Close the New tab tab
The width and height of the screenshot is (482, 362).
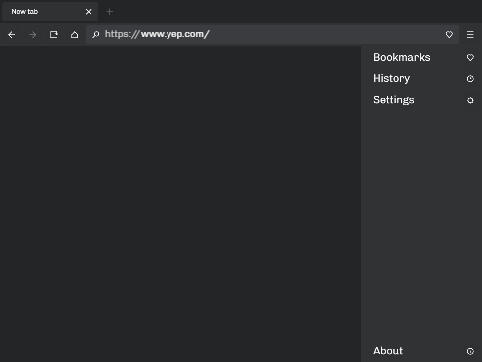[88, 12]
